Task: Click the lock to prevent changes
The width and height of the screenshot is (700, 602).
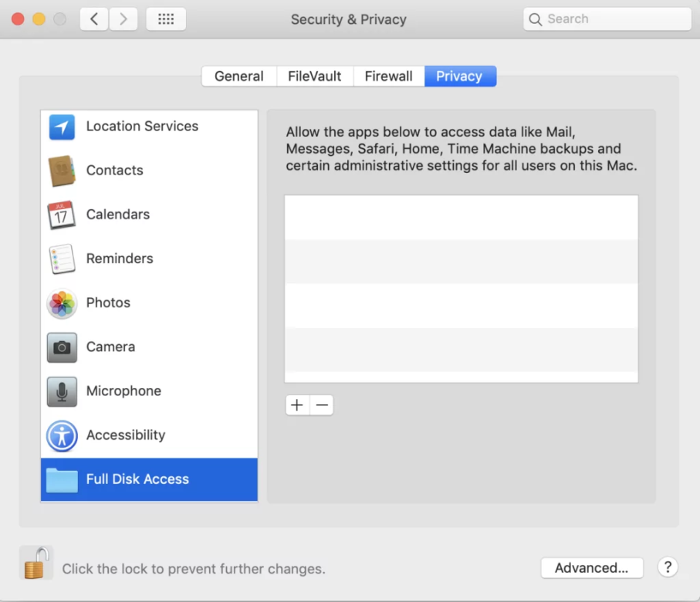Action: point(36,563)
